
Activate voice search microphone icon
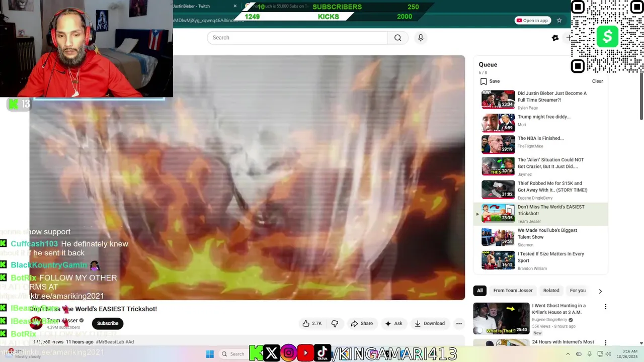pyautogui.click(x=421, y=38)
